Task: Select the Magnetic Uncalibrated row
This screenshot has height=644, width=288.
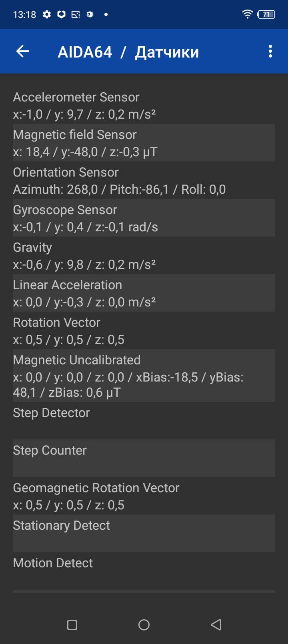Action: (144, 376)
